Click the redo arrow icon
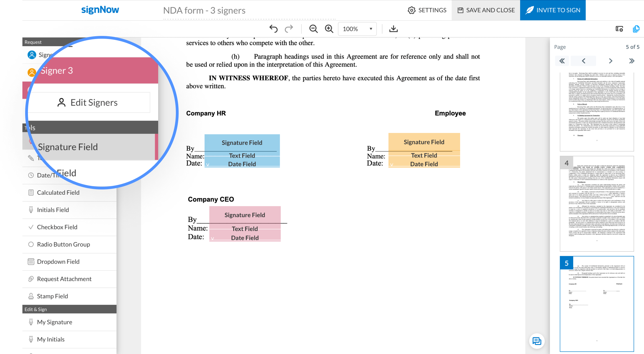 pyautogui.click(x=289, y=29)
